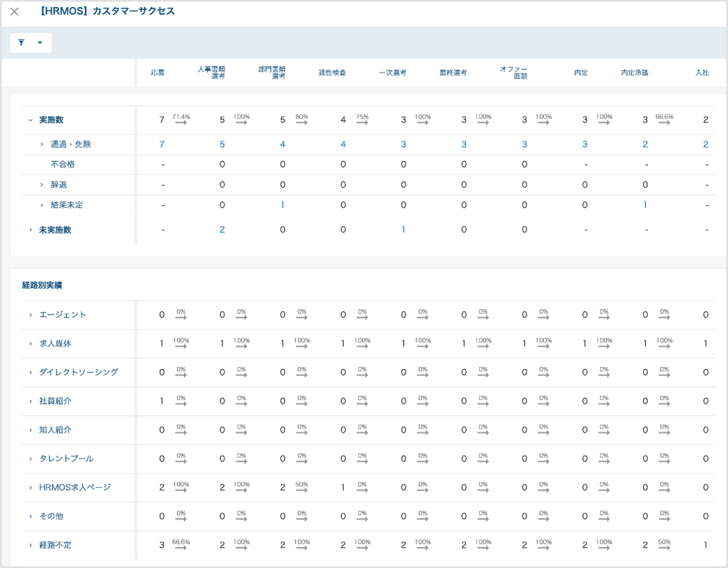The width and height of the screenshot is (728, 568).
Task: Collapse the 実施数 row
Action: 31,120
